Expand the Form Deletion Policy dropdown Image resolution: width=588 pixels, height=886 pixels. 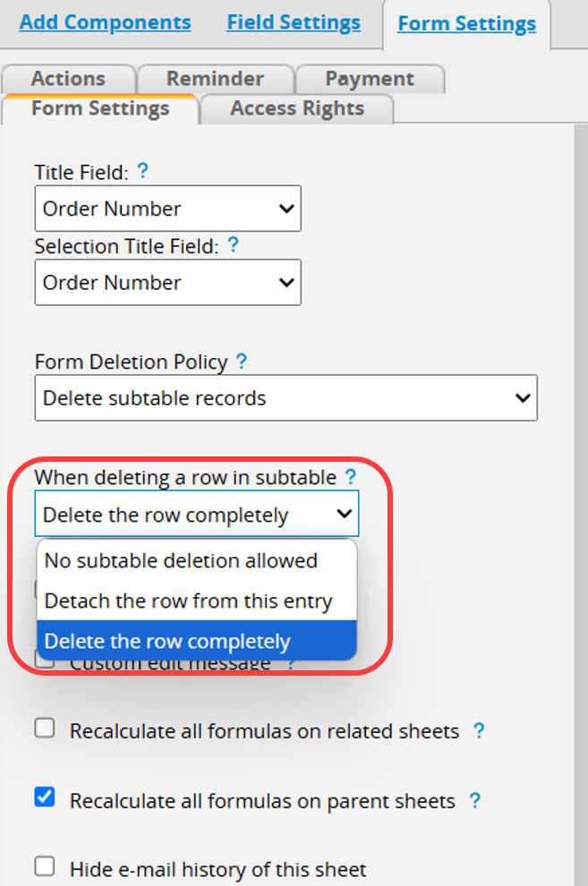coord(285,397)
